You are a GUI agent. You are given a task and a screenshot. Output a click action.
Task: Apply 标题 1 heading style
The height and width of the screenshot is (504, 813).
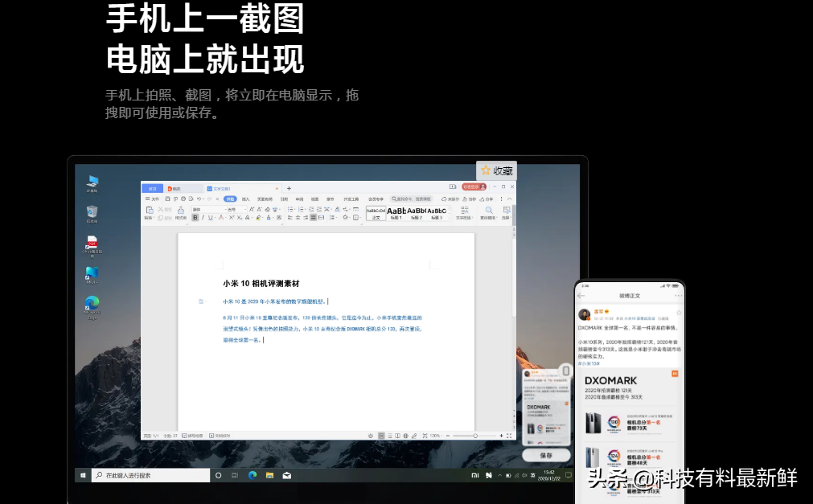click(x=396, y=213)
